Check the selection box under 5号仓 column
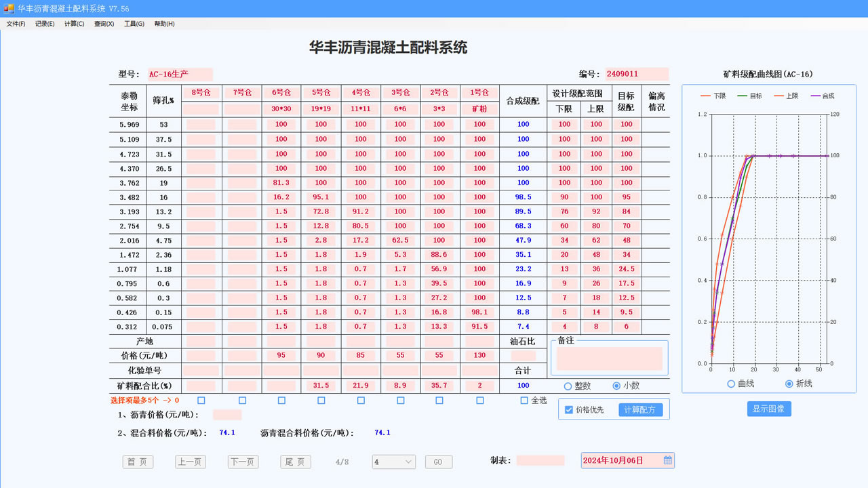This screenshot has height=488, width=868. 321,401
